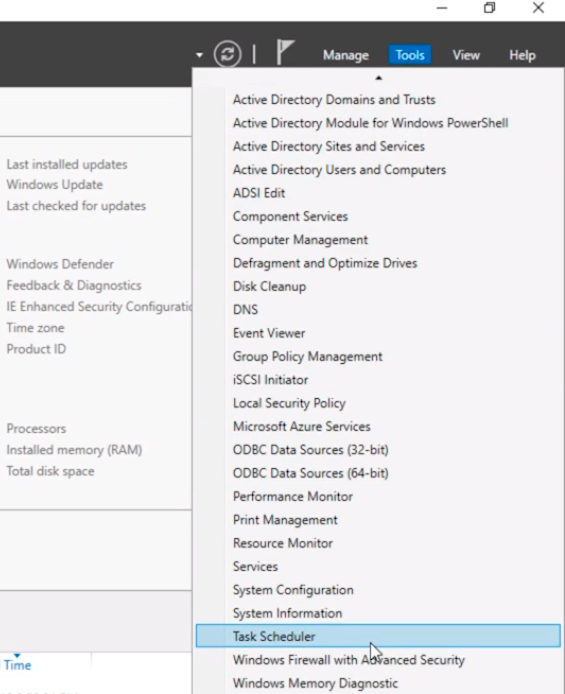Click the Processors label
The width and height of the screenshot is (565, 694).
point(36,429)
